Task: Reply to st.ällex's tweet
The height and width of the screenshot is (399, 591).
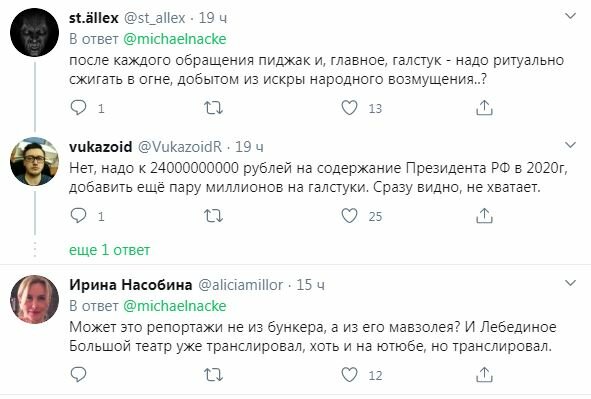Action: tap(78, 108)
